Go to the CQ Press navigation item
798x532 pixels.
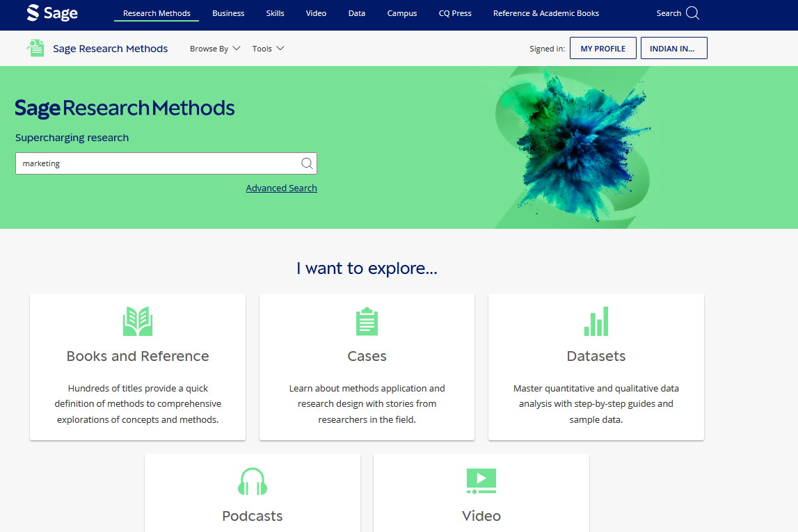point(455,13)
